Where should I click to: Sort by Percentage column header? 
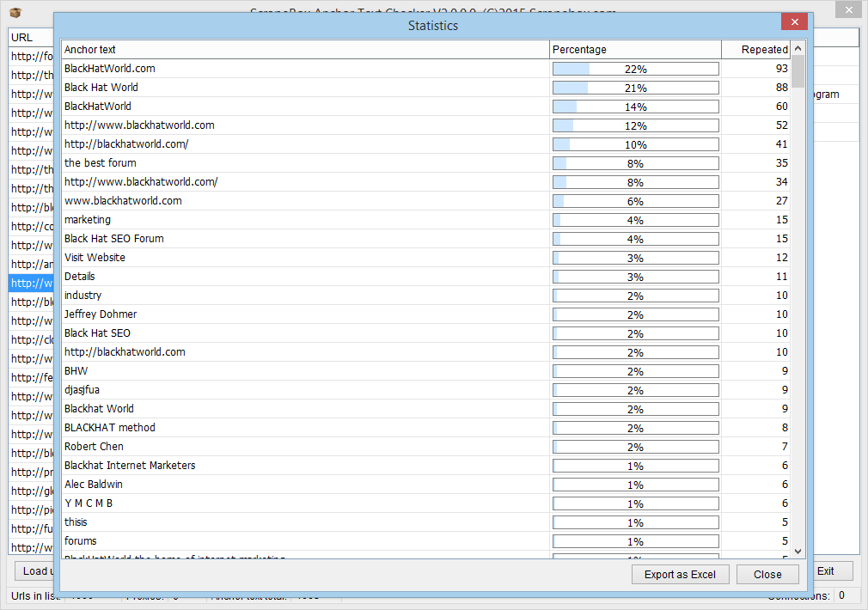pos(635,49)
